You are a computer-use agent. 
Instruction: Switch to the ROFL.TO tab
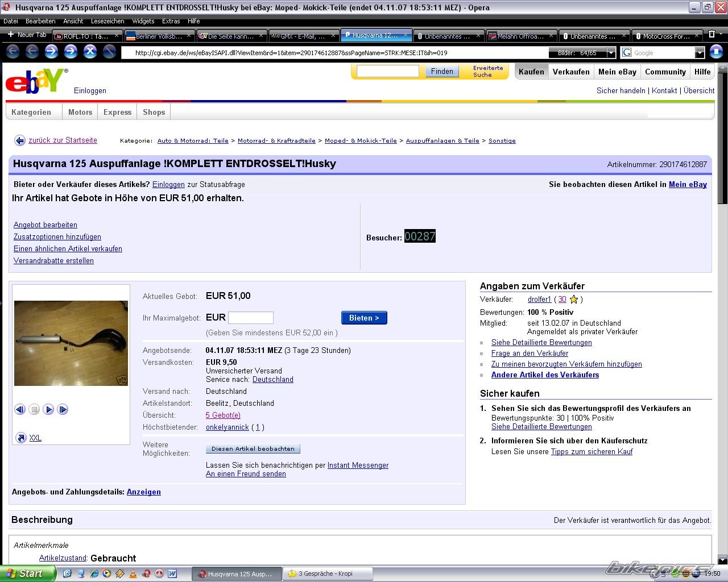point(86,36)
